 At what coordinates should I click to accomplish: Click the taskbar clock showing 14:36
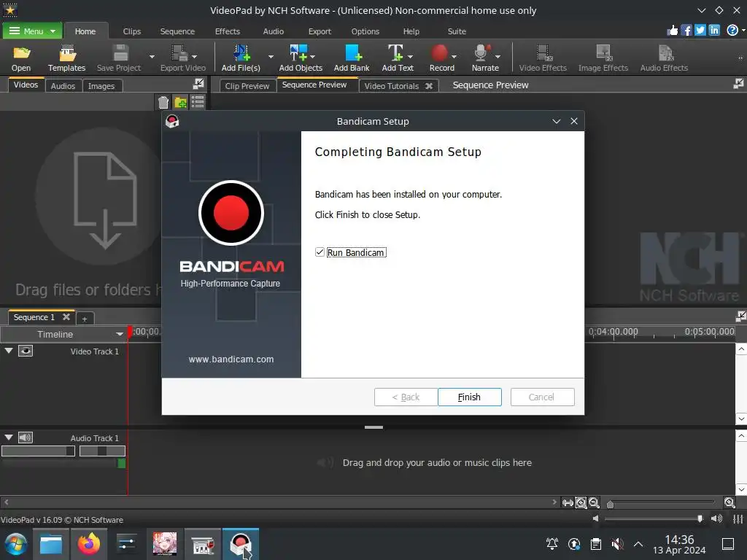tap(679, 544)
